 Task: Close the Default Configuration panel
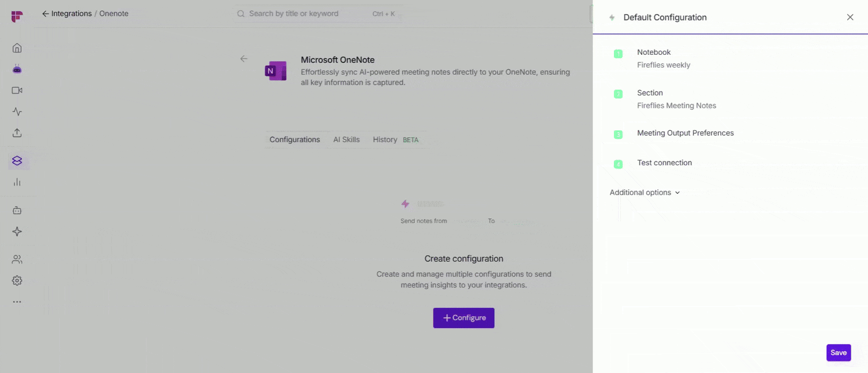tap(850, 17)
